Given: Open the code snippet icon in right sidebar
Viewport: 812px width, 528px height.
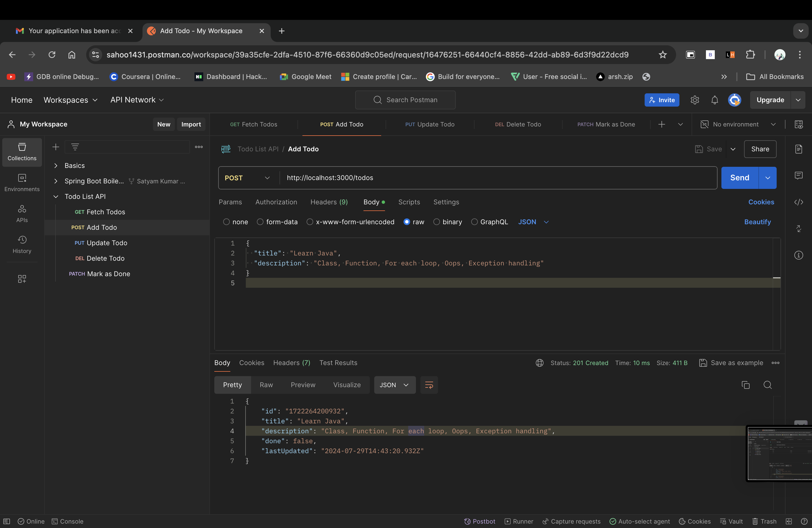Looking at the screenshot, I should point(798,202).
